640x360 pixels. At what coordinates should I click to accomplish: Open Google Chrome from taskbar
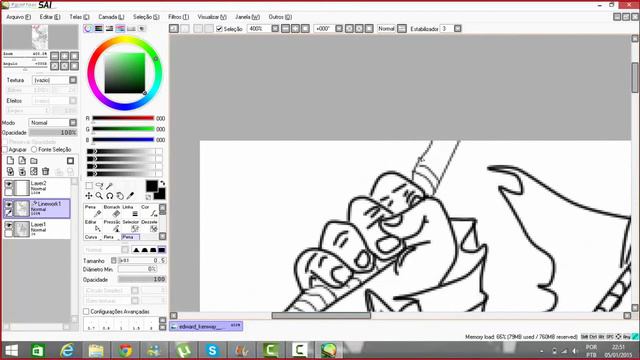click(x=125, y=351)
